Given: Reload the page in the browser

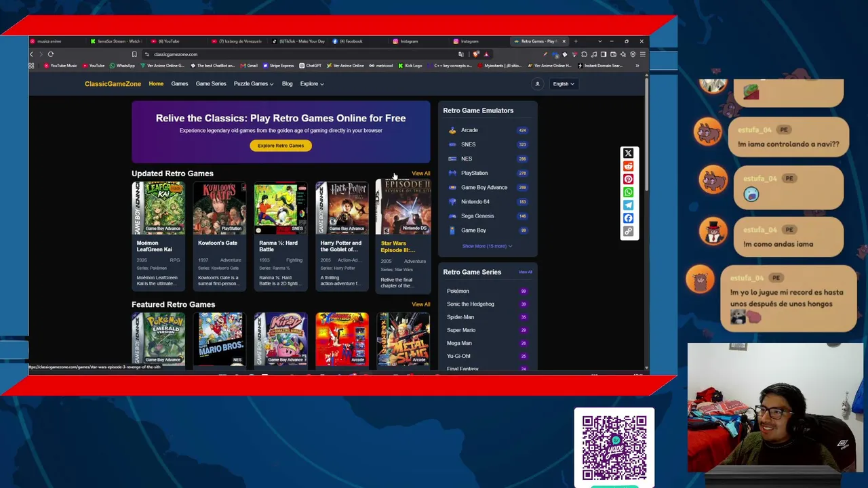Looking at the screenshot, I should pyautogui.click(x=50, y=54).
